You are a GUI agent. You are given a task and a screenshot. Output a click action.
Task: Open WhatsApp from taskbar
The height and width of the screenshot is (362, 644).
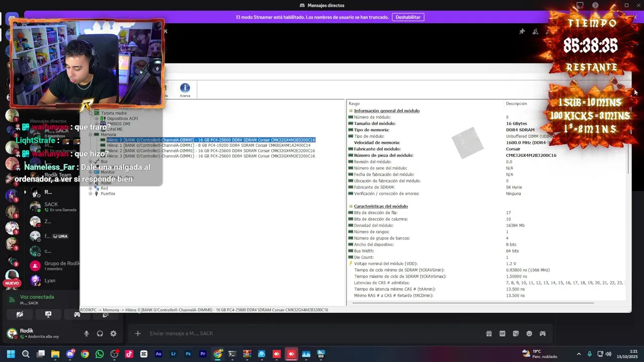click(100, 354)
